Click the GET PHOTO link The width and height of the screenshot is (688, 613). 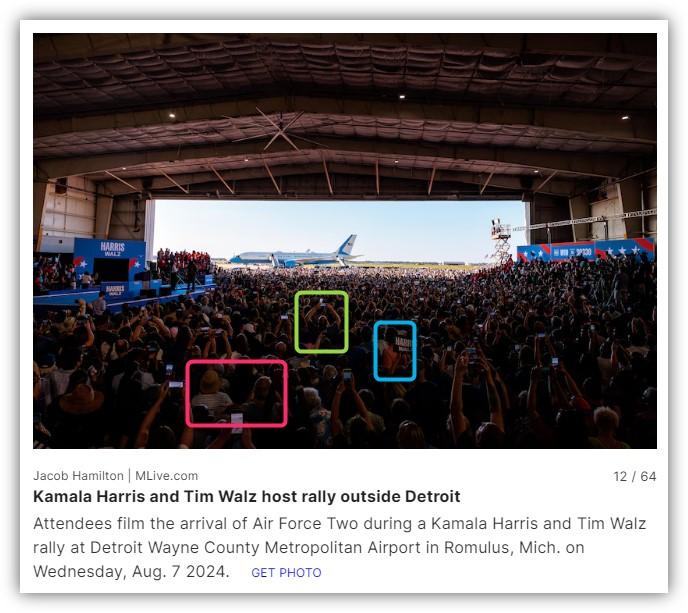pos(286,573)
